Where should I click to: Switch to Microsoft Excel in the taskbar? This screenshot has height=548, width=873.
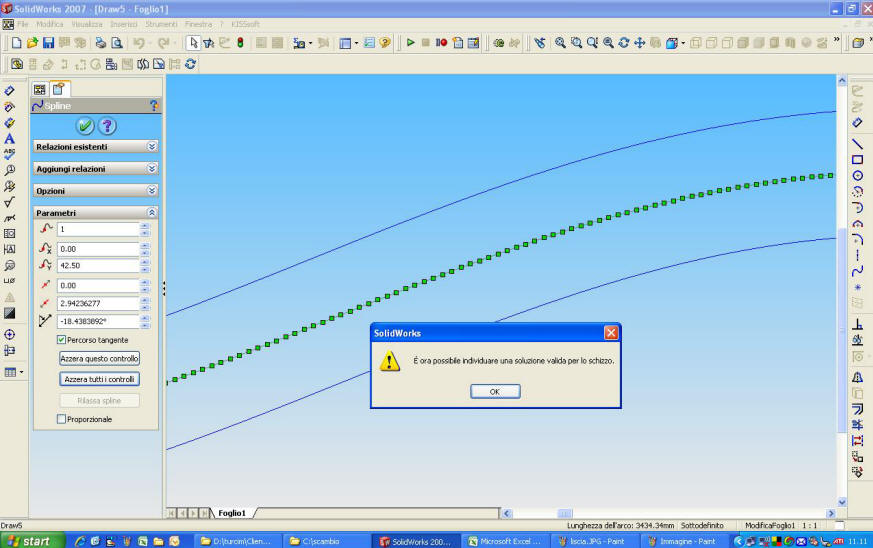click(x=506, y=541)
